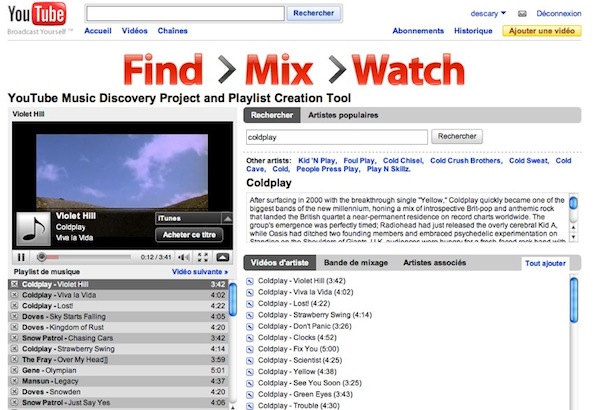This screenshot has height=410, width=600.
Task: Open Vidéos in top navigation
Action: click(x=135, y=31)
